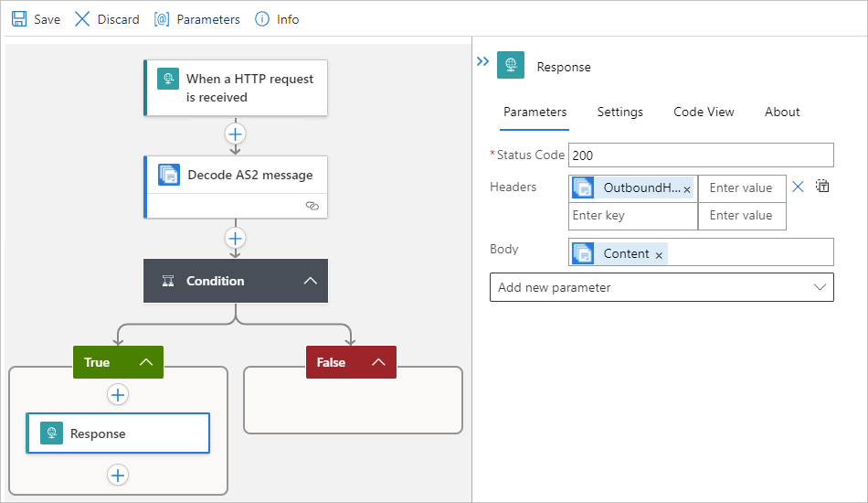Collapse the Condition action
Screen dimensions: 868x503
pyautogui.click(x=311, y=281)
